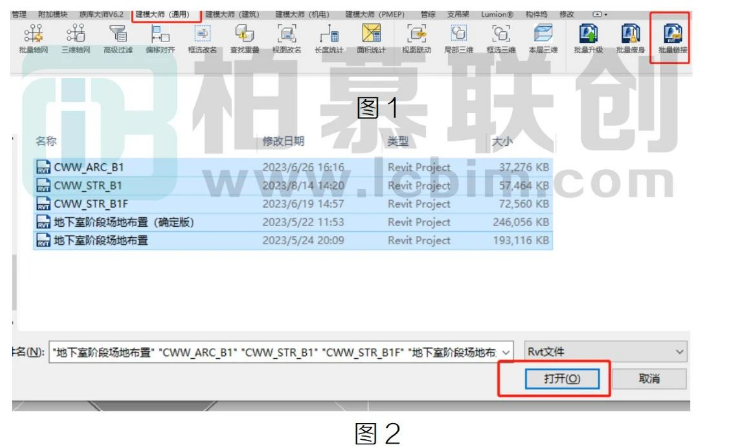The height and width of the screenshot is (448, 737).
Task: Sort files by the 大小 column header
Action: coord(502,141)
